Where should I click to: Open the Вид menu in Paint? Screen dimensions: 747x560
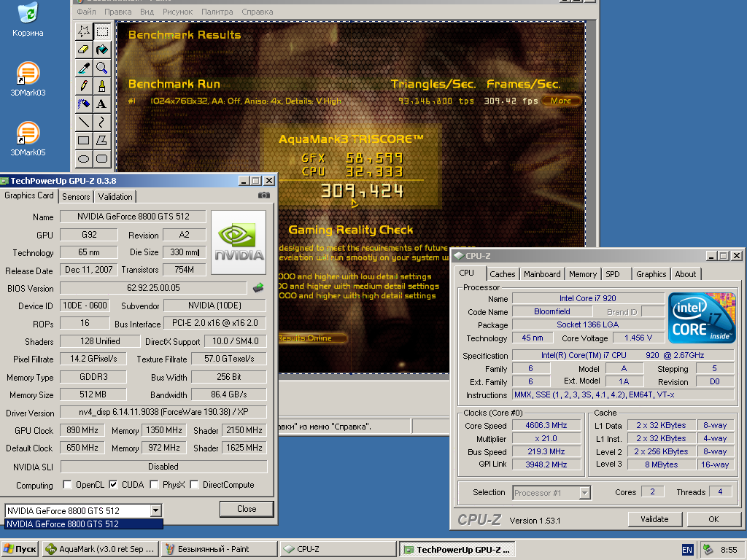pos(147,12)
